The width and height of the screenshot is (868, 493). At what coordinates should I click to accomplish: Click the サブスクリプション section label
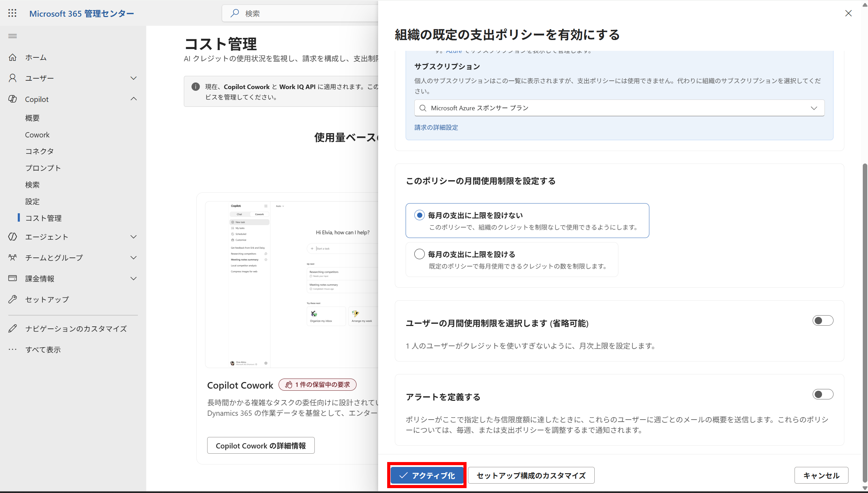point(447,66)
